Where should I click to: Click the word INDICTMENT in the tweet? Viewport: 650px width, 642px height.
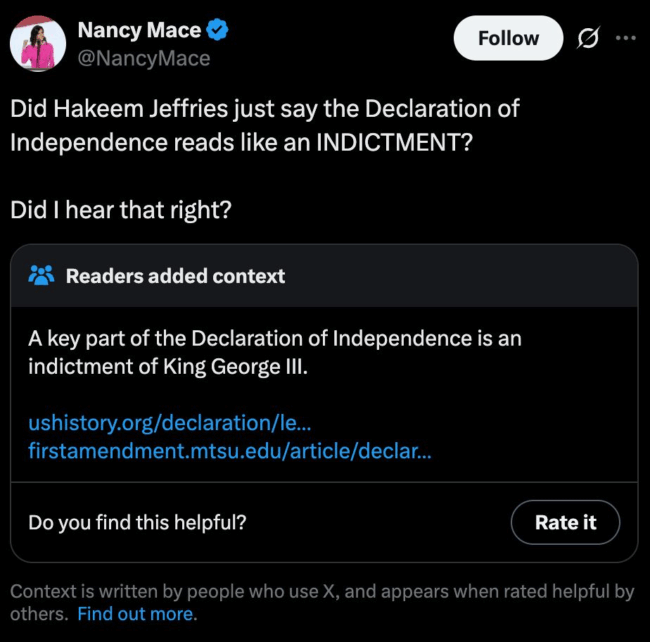tap(388, 143)
